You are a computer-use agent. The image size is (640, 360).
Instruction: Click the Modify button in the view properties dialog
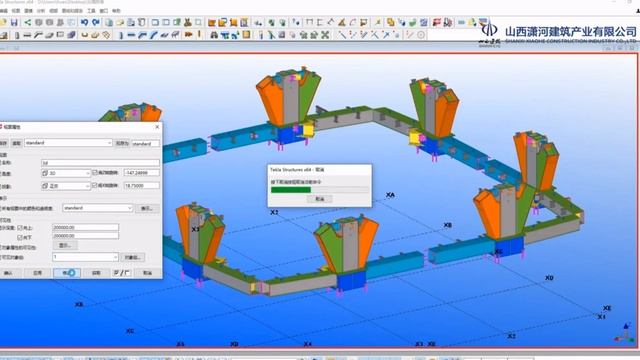(67, 273)
